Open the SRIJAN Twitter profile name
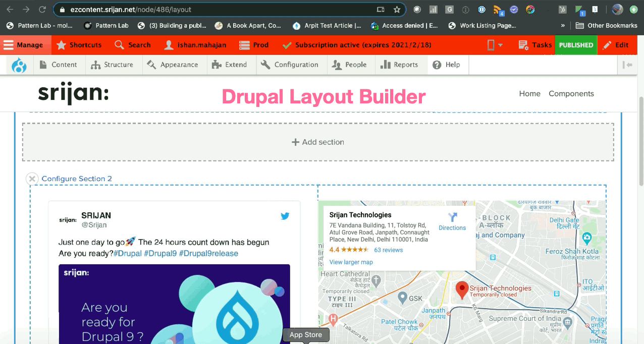 (96, 215)
